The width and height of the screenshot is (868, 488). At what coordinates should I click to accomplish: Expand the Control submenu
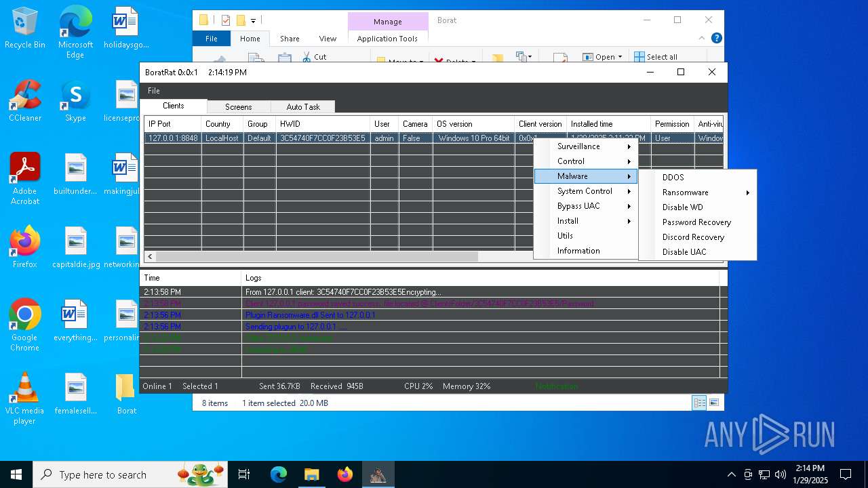[586, 161]
